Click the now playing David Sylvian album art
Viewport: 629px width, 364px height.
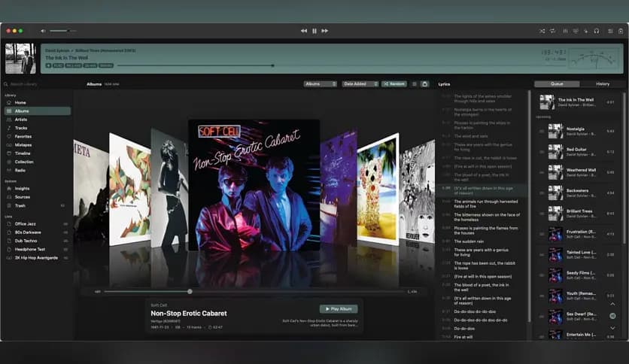[20, 59]
